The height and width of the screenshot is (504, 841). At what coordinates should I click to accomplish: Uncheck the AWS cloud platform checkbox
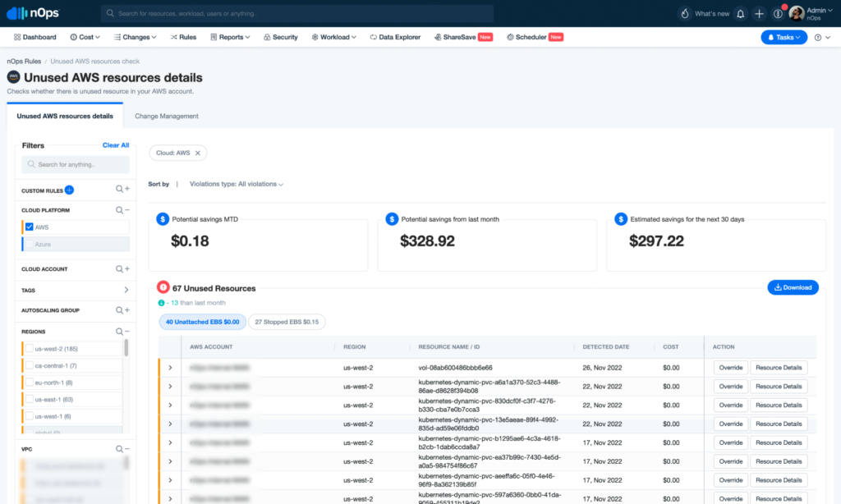pyautogui.click(x=30, y=227)
